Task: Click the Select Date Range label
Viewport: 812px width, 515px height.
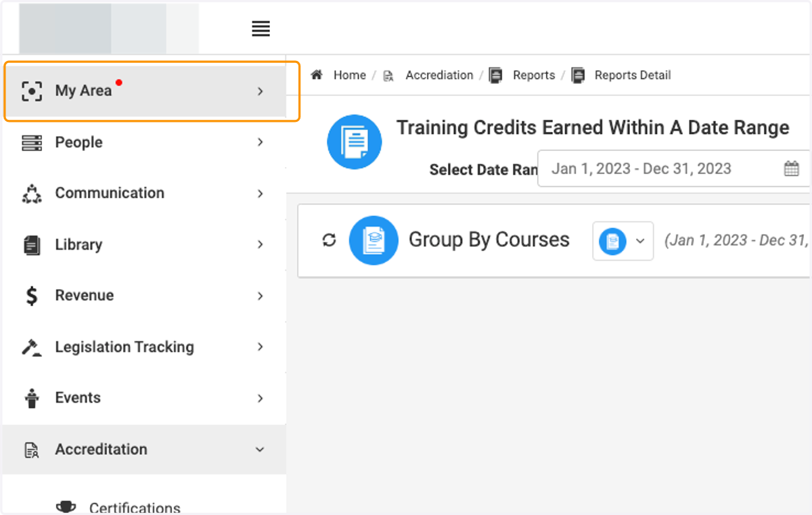Action: point(484,170)
